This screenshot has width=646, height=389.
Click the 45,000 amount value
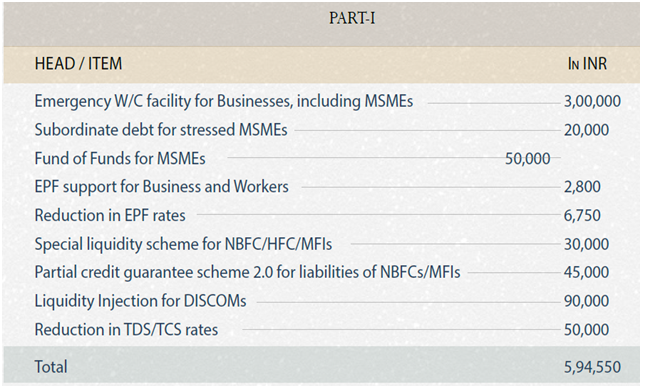(x=586, y=272)
